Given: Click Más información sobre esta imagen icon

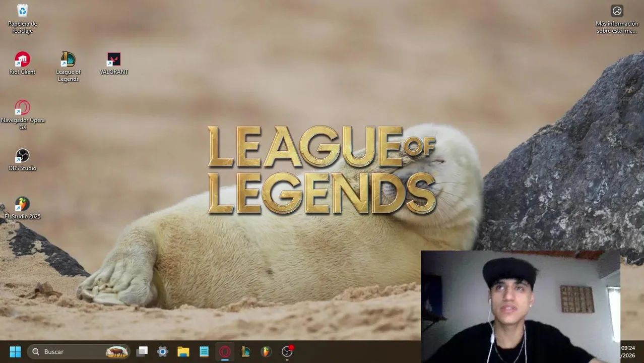Looking at the screenshot, I should tap(617, 19).
